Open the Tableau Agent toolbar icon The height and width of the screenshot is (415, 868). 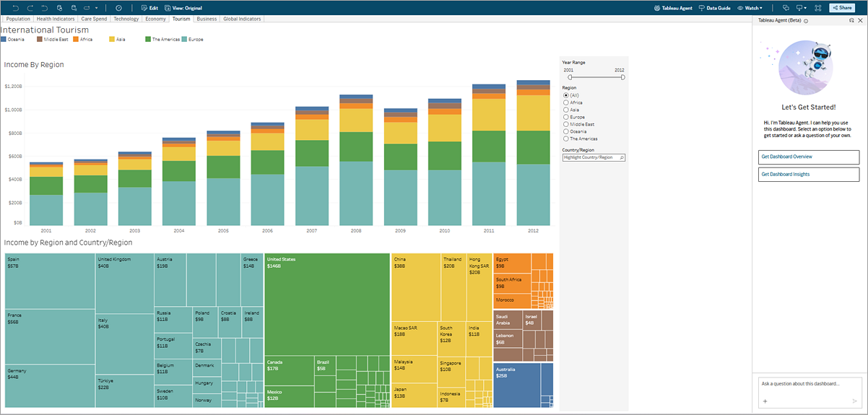pos(672,7)
